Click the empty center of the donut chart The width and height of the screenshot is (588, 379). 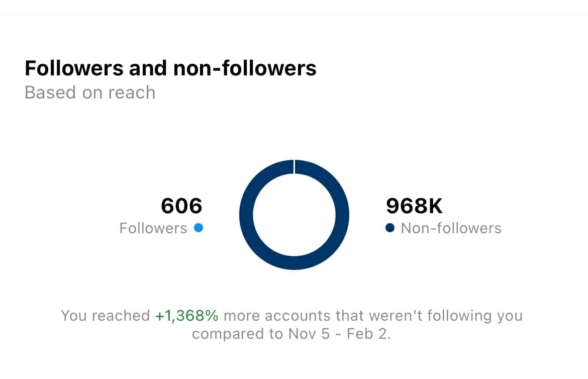tap(295, 215)
